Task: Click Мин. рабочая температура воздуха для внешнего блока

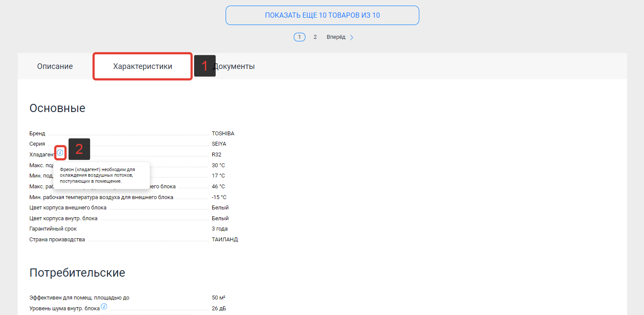Action: point(101,197)
